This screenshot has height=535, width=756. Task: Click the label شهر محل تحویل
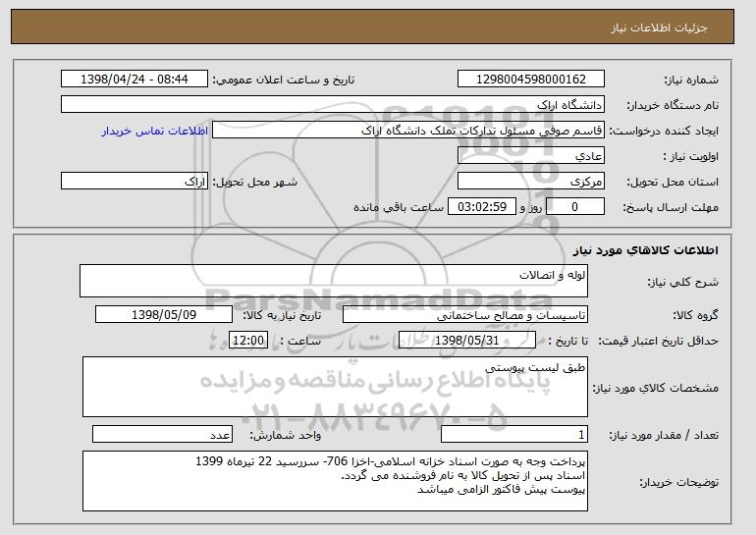tap(255, 182)
